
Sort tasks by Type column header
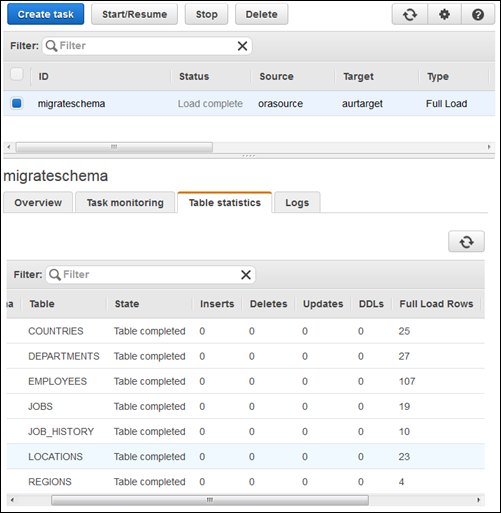tap(438, 76)
